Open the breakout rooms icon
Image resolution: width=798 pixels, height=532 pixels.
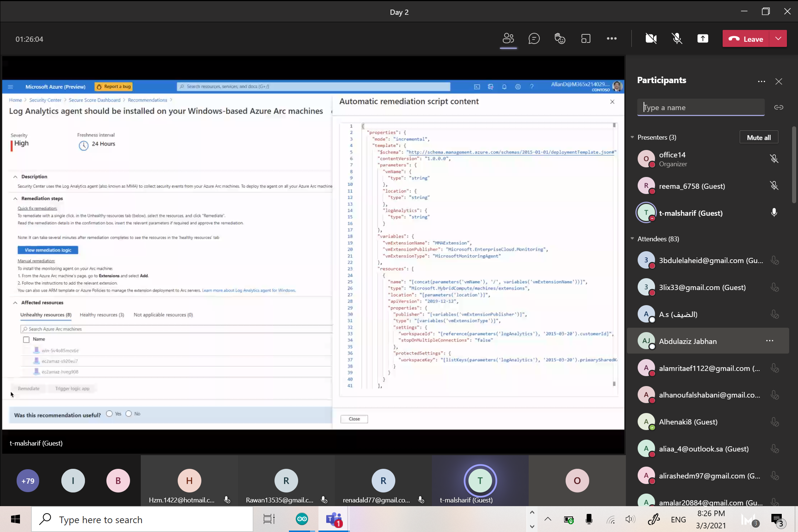pyautogui.click(x=586, y=39)
